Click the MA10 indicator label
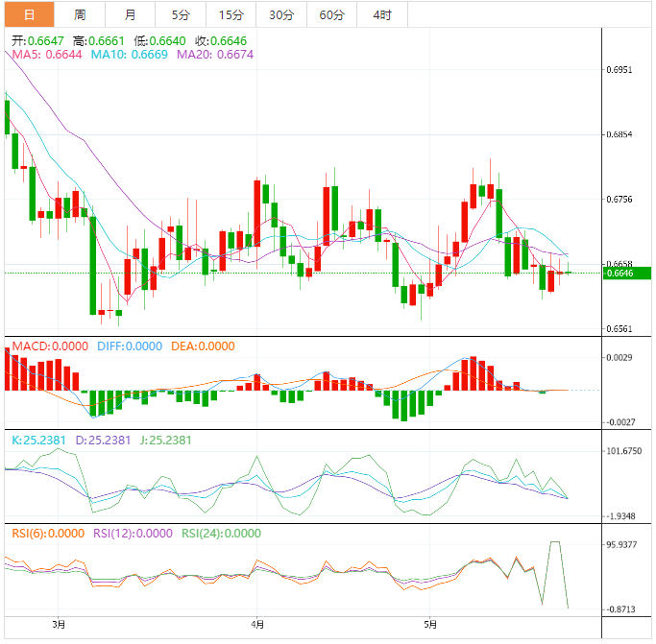 coord(129,56)
